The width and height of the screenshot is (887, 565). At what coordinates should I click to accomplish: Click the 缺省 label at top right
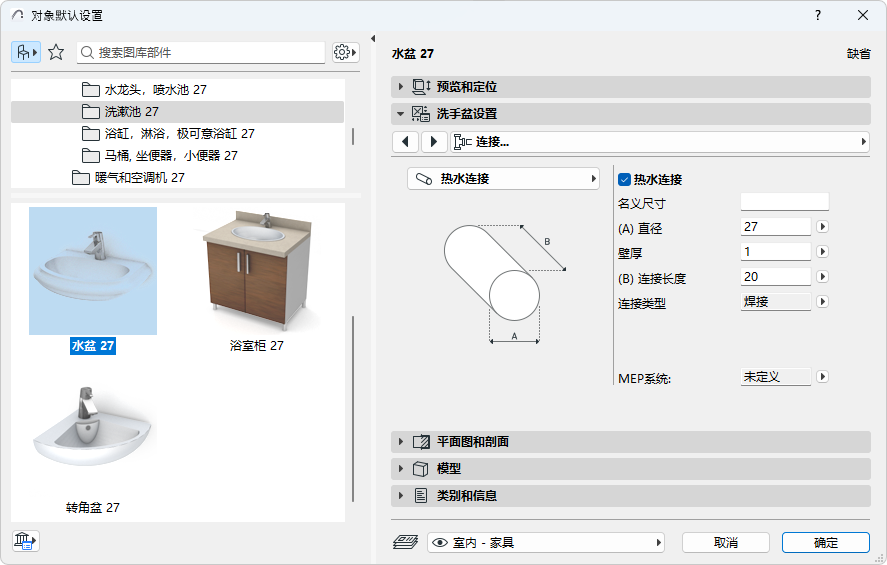tap(858, 54)
